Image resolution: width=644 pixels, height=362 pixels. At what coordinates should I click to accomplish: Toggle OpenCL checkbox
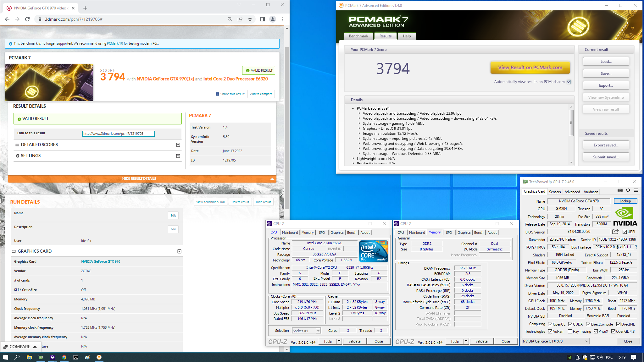click(550, 324)
